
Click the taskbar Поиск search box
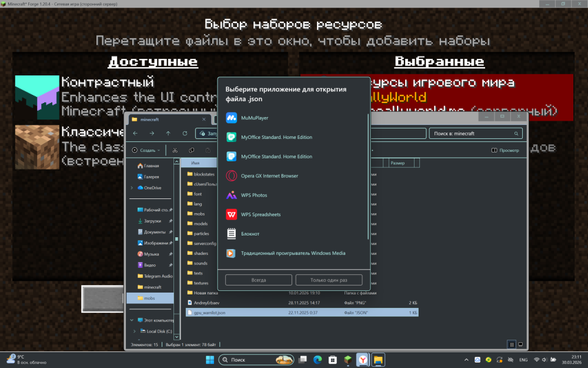tap(256, 360)
